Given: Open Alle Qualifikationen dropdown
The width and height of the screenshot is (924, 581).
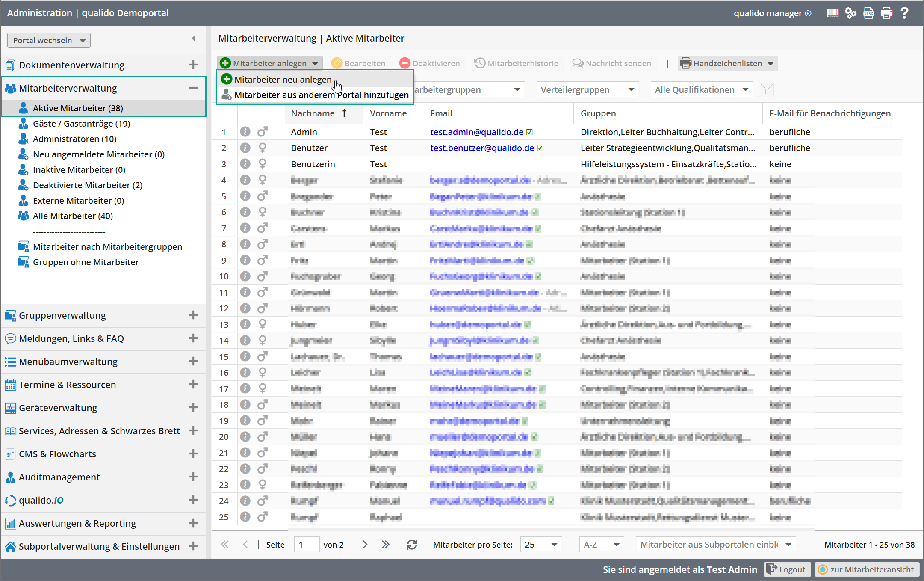Looking at the screenshot, I should (702, 90).
